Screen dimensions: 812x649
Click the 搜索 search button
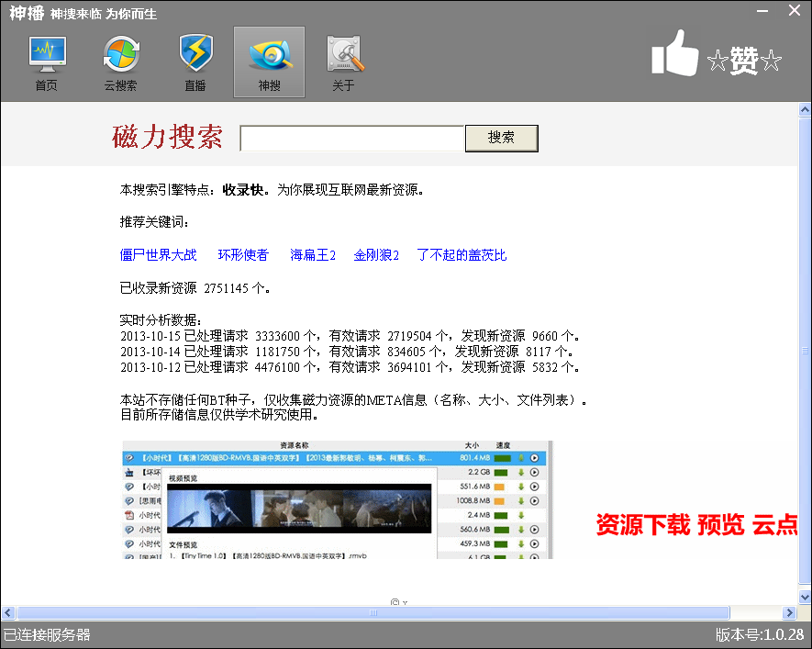point(501,138)
